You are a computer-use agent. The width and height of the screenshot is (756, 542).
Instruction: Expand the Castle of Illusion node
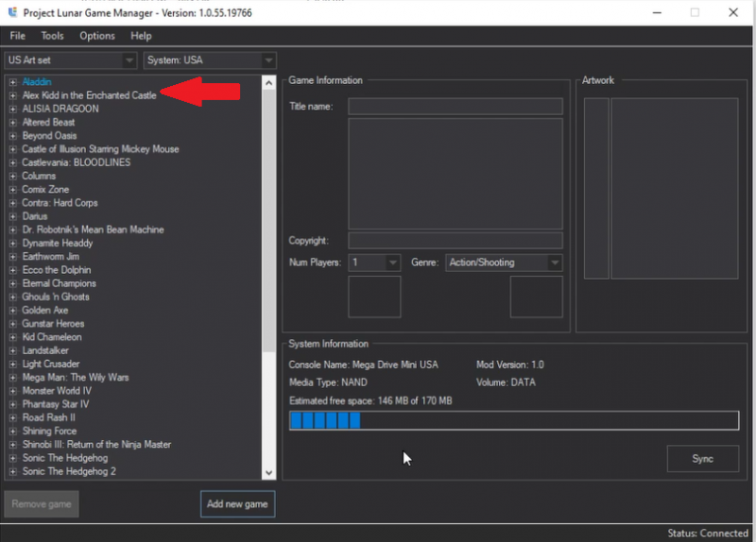[12, 149]
